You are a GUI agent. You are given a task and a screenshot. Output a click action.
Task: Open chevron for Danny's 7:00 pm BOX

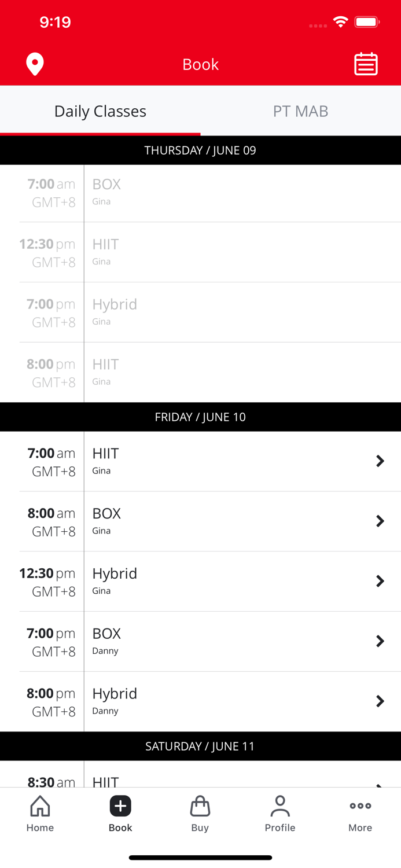(380, 641)
